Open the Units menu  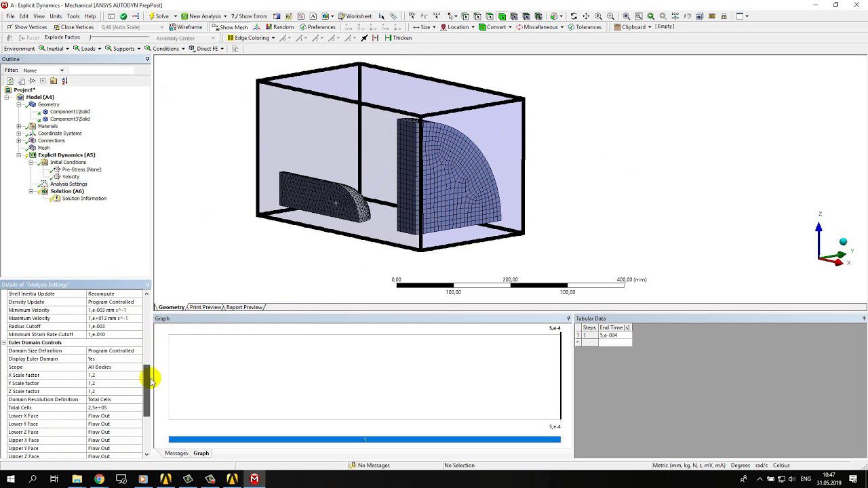pos(56,16)
